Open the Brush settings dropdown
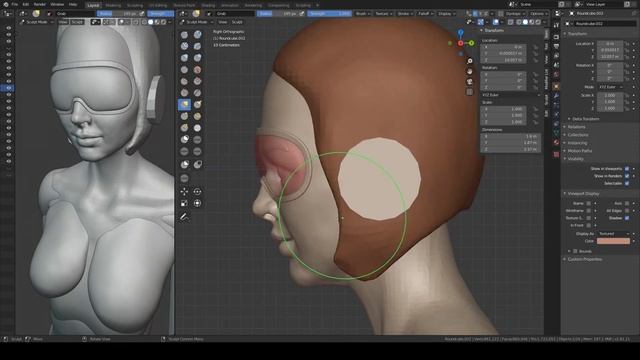Screen dimensions: 640x360 coord(363,13)
